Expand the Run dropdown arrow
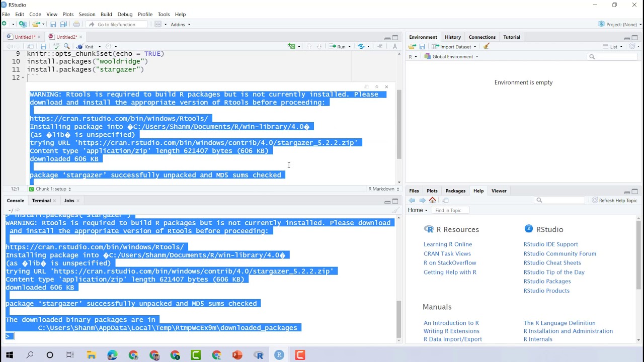 tap(350, 46)
